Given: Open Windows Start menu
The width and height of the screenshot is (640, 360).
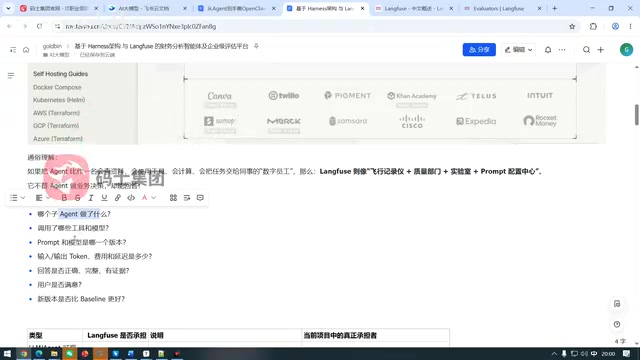Looking at the screenshot, I should point(7,354).
